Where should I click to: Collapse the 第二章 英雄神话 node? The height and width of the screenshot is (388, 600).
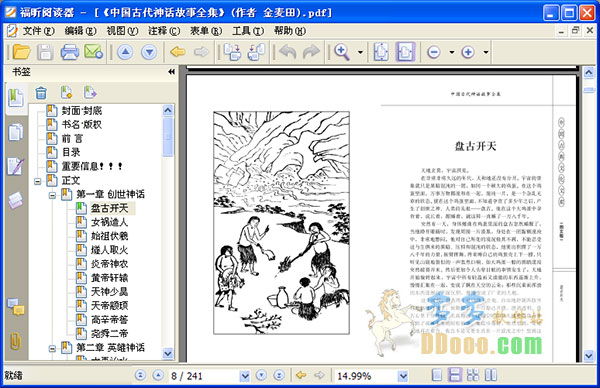52,349
